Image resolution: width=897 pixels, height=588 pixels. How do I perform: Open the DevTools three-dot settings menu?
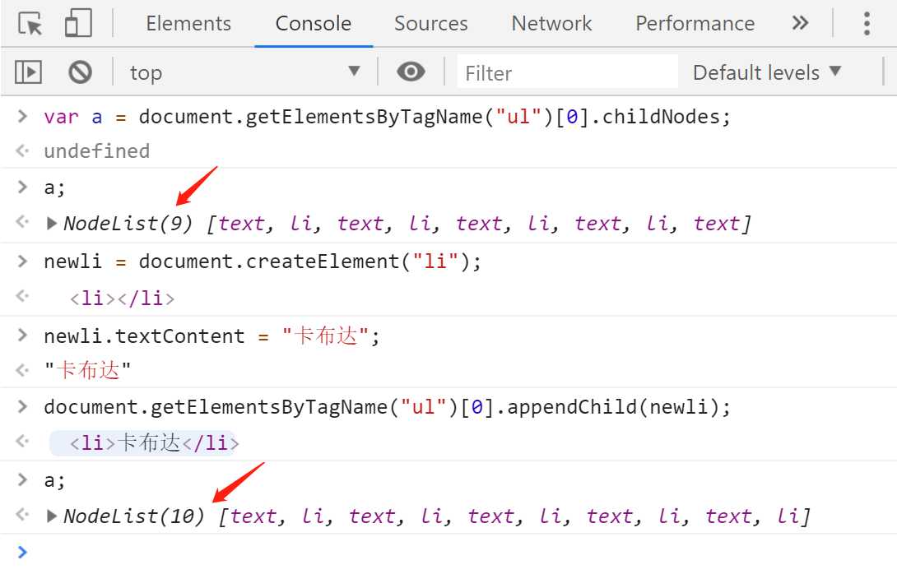(x=867, y=24)
